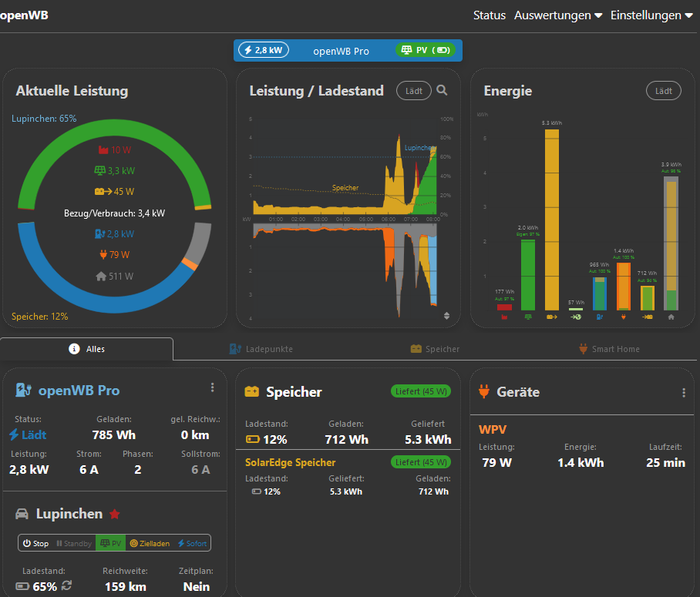Click the plug icon under Energie chart
Viewport: 700px width, 597px height.
point(624,317)
